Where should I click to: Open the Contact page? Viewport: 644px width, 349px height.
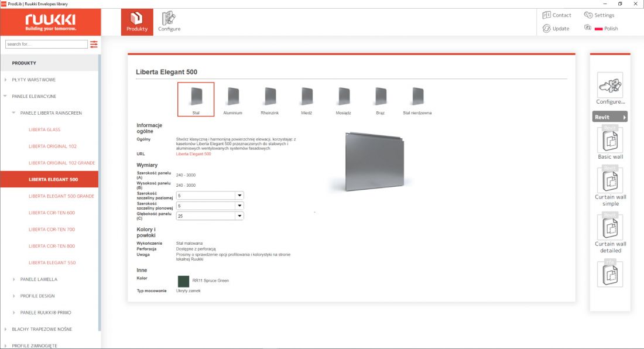(x=557, y=15)
